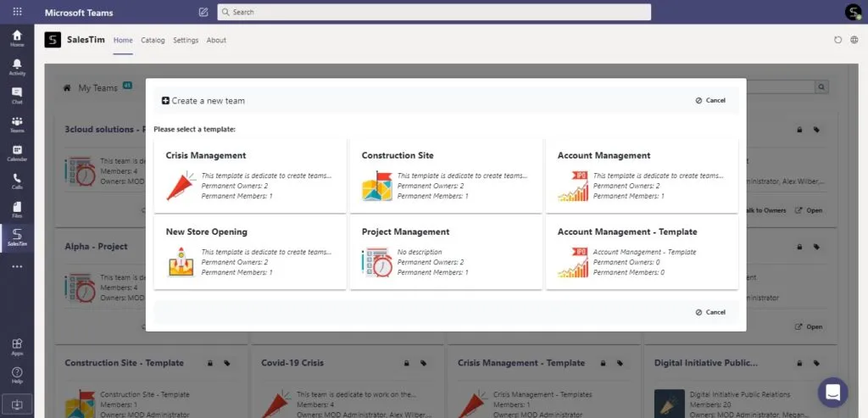This screenshot has width=868, height=418.
Task: Switch to the Home tab
Action: (x=123, y=40)
